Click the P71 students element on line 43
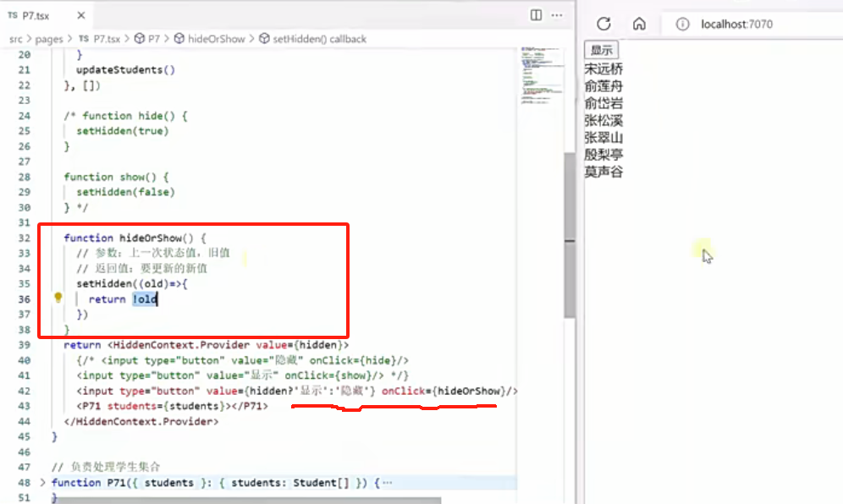This screenshot has width=843, height=504. click(172, 406)
